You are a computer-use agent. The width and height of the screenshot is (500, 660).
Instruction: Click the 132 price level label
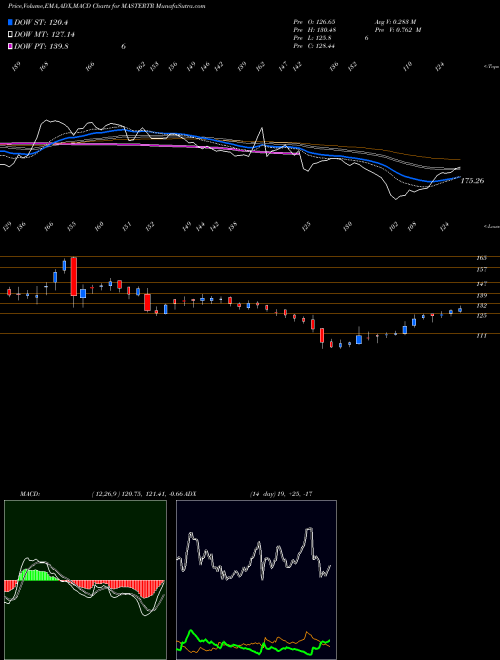(x=482, y=306)
